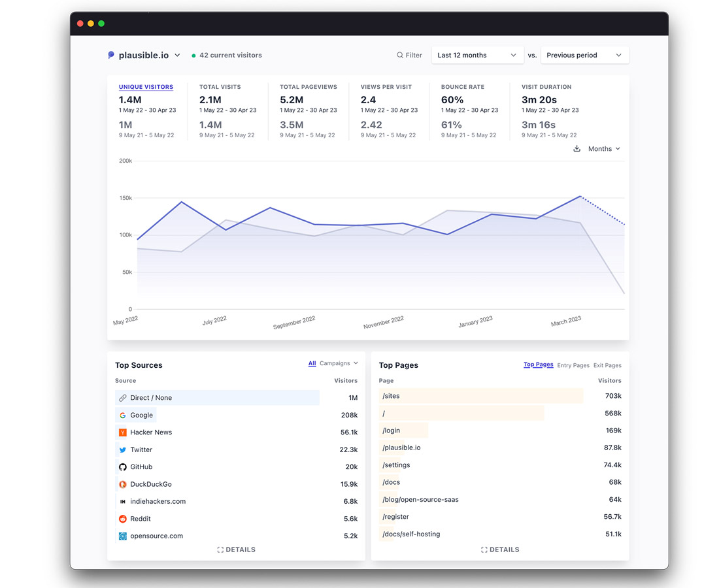This screenshot has width=719, height=588.
Task: Click the Hacker News source icon
Action: 122,433
